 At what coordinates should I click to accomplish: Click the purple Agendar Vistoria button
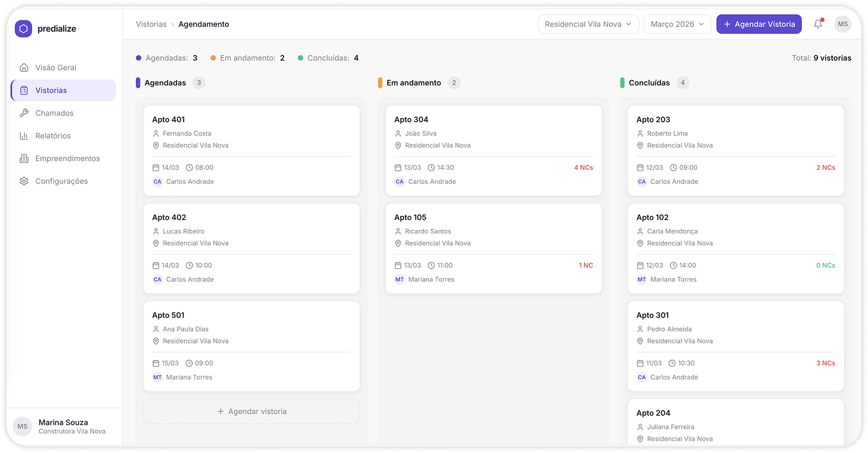click(759, 24)
